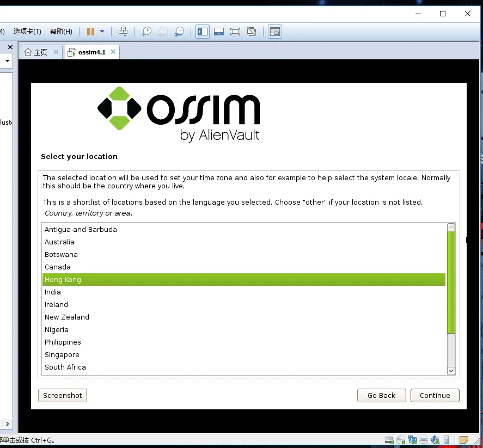Click the CD/DVD drive status icon
This screenshot has height=448, width=483.
(401, 440)
